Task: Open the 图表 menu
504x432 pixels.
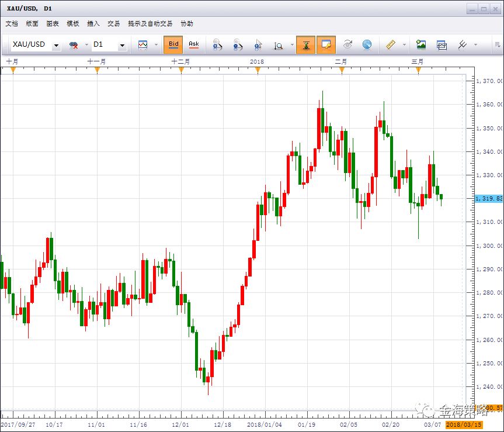Action: point(53,24)
